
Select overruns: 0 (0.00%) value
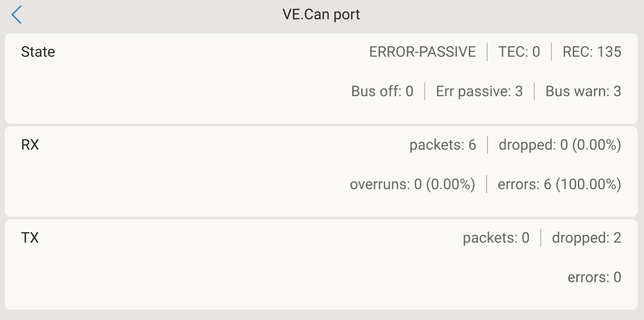pyautogui.click(x=412, y=184)
